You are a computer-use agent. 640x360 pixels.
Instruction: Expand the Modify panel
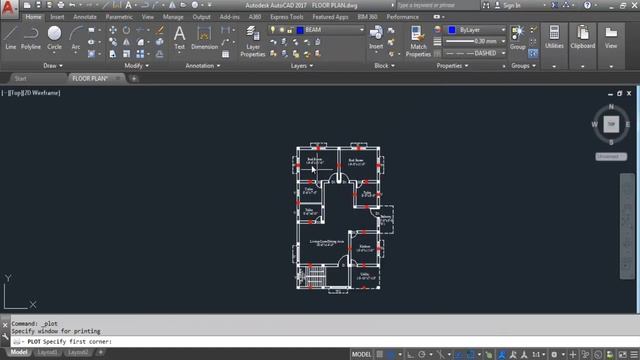tap(136, 66)
